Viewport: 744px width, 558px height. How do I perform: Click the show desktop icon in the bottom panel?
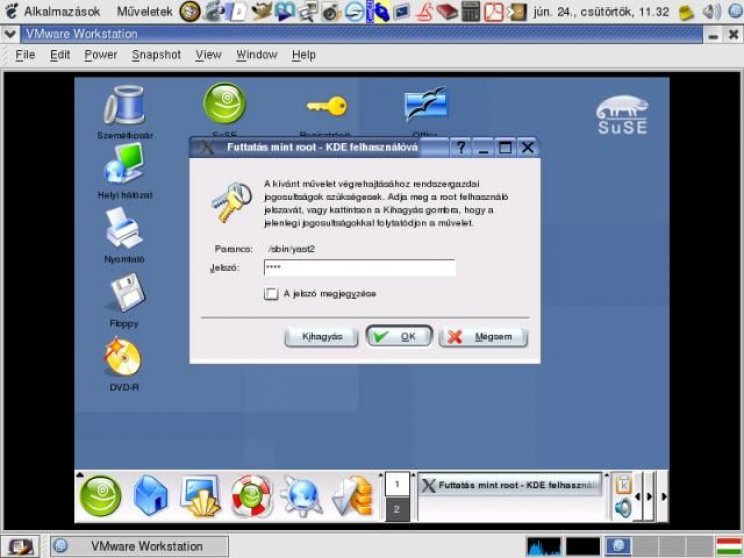click(x=19, y=547)
